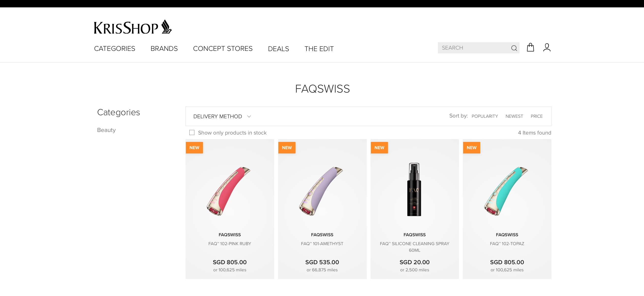Open the user account profile icon
The width and height of the screenshot is (644, 296).
click(x=547, y=48)
